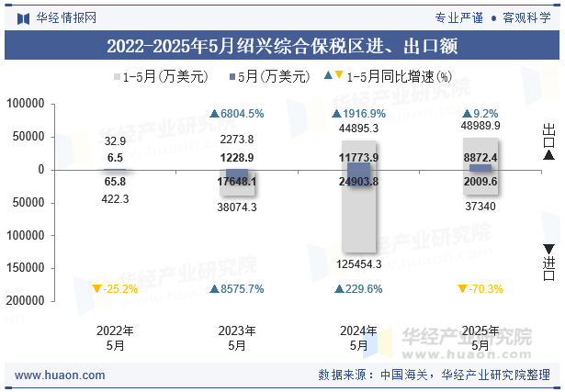Select legend label 5月(万美元)
The image size is (565, 392).
point(274,76)
